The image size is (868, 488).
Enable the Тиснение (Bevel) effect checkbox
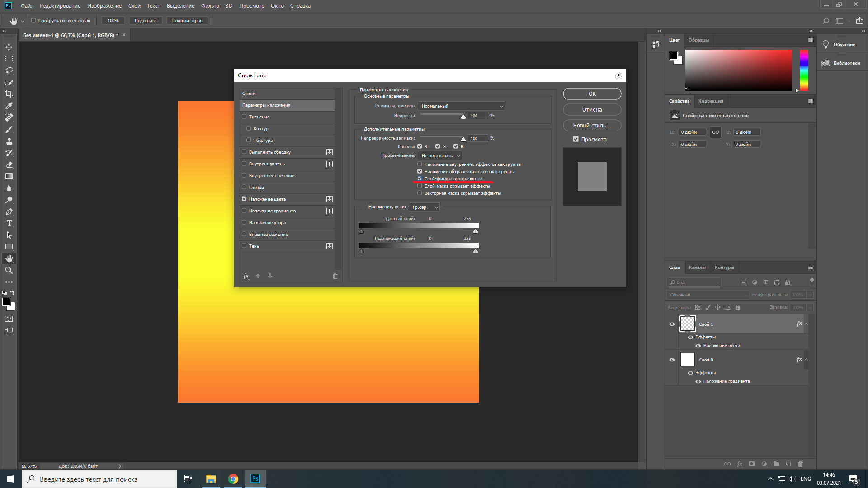[244, 117]
